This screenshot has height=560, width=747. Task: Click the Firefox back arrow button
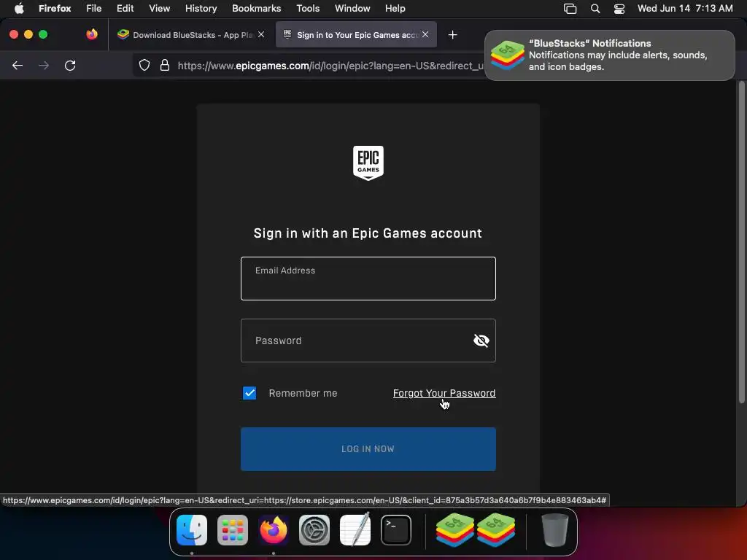point(18,65)
